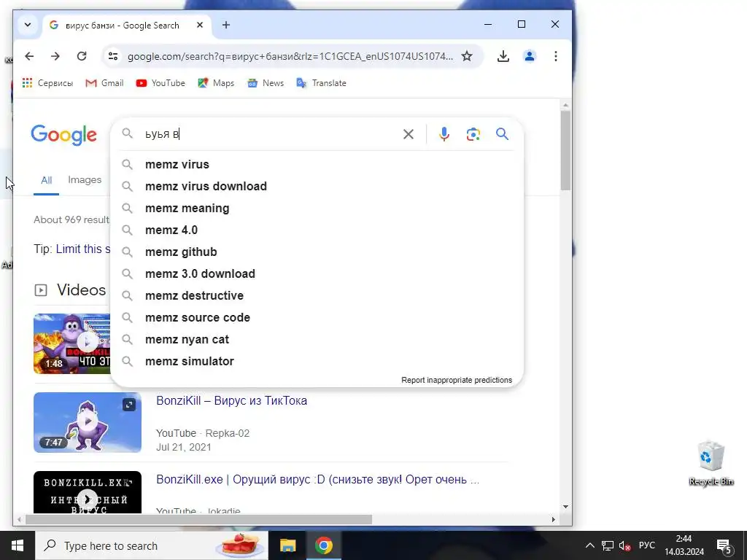Go back with the browser back arrow
This screenshot has height=560, width=747.
[29, 56]
